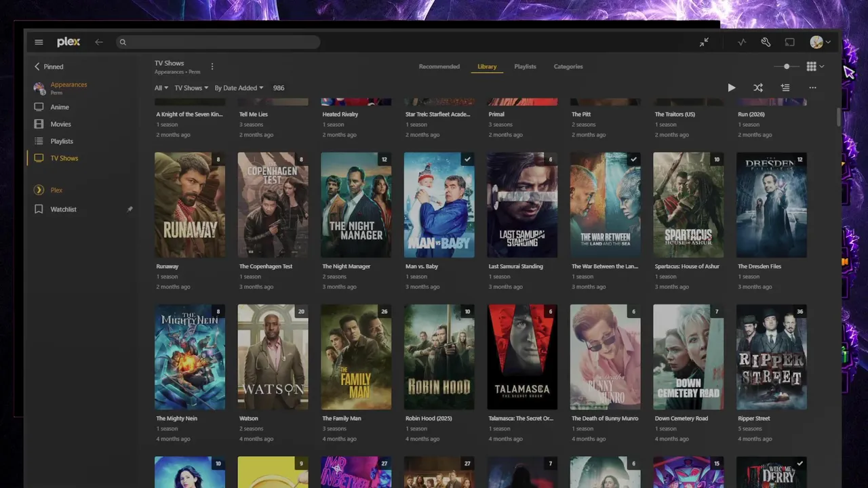Screen dimensions: 868x488
Task: Click The Pitt title link
Action: click(581, 115)
